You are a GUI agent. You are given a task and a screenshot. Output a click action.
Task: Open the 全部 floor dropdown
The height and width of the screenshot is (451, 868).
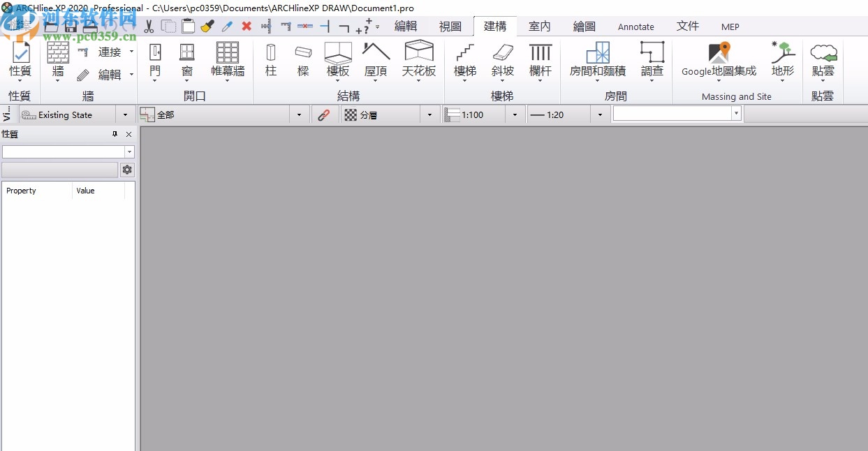click(300, 115)
